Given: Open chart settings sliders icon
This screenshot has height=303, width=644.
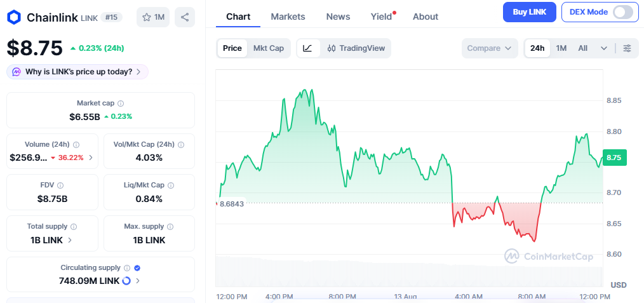Looking at the screenshot, I should pos(627,48).
